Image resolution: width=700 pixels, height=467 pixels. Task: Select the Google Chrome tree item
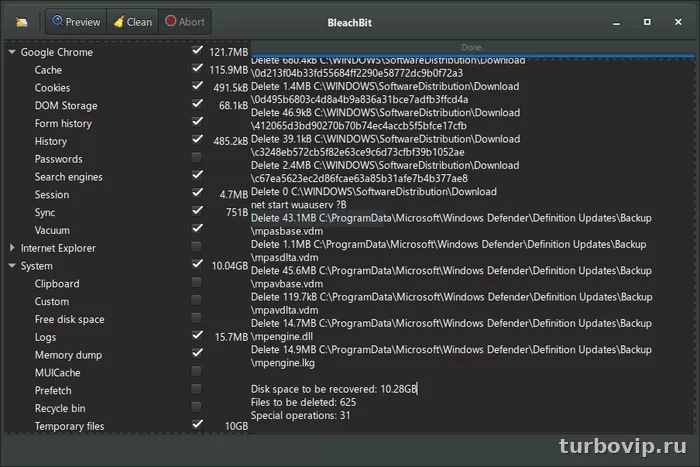coord(57,52)
